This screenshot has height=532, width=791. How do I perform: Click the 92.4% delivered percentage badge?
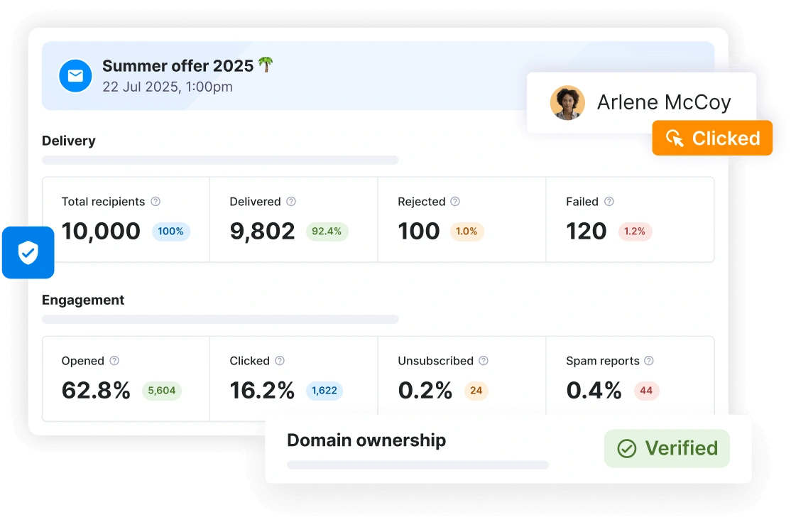[x=327, y=232]
